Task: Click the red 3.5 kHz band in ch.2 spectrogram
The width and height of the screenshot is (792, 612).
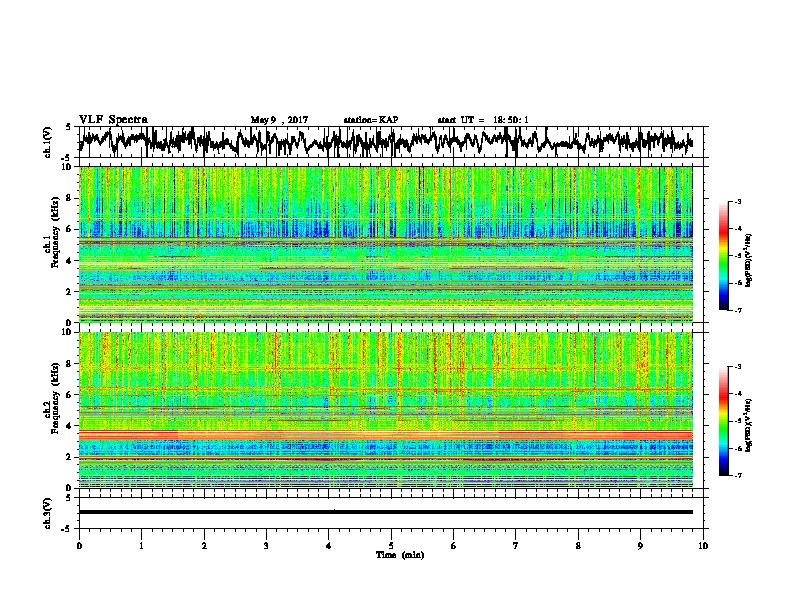Action: click(386, 435)
